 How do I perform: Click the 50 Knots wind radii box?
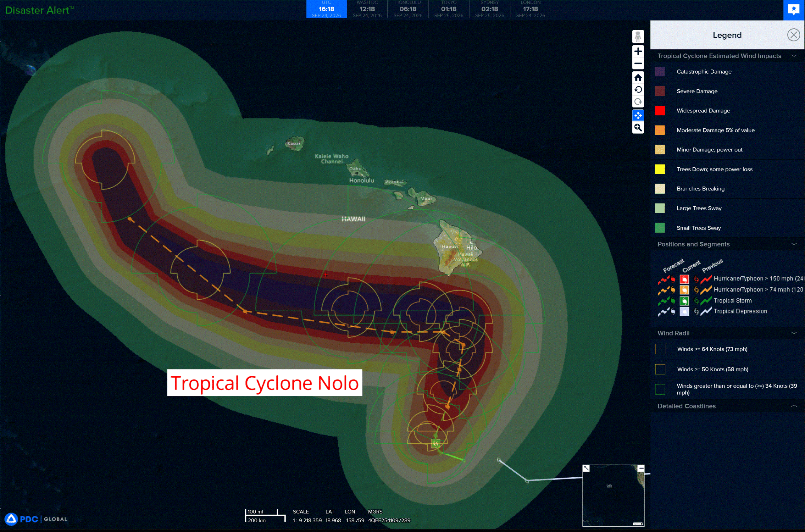660,369
